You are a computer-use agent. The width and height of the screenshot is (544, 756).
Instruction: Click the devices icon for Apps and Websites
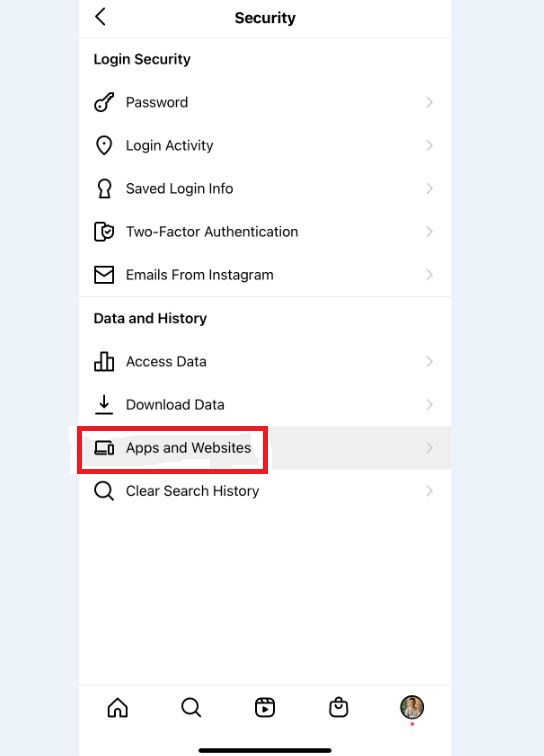point(104,448)
